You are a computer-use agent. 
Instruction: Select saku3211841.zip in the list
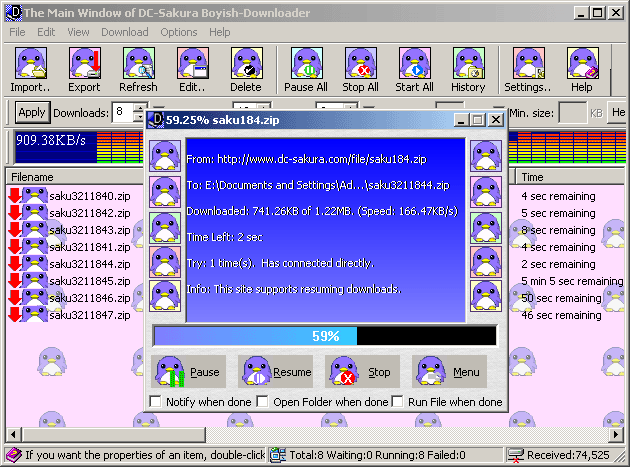(90, 247)
